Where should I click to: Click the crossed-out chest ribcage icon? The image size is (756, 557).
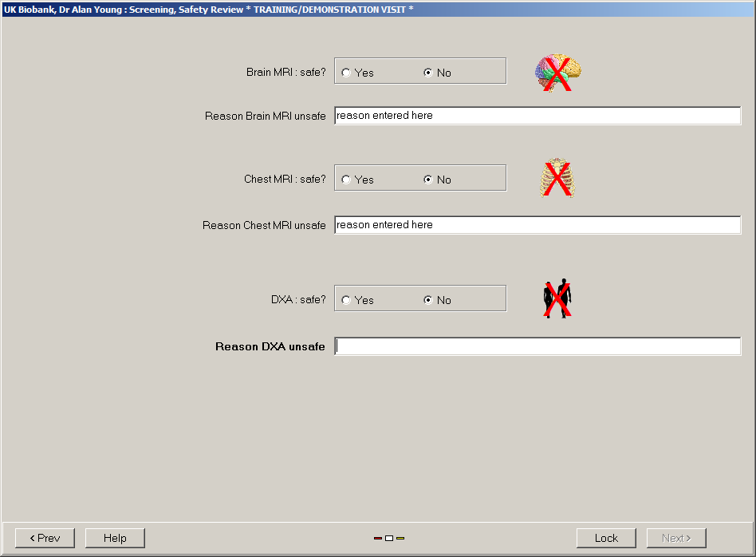pos(557,178)
